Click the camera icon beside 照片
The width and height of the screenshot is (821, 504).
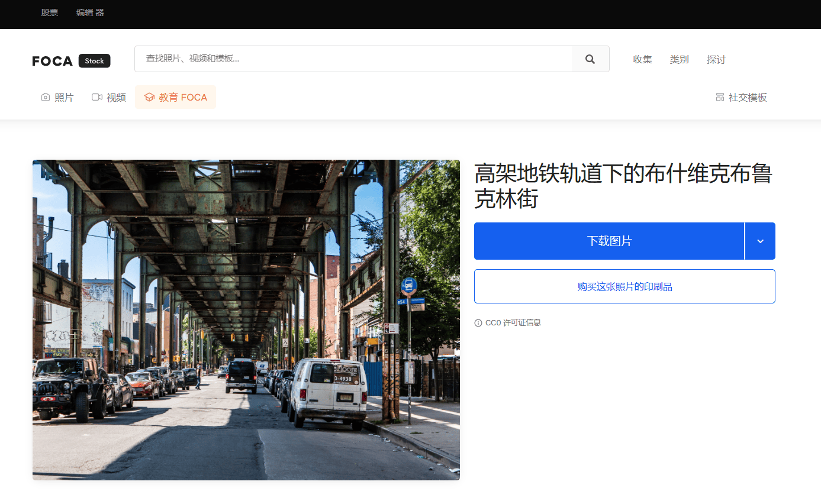[x=46, y=97]
